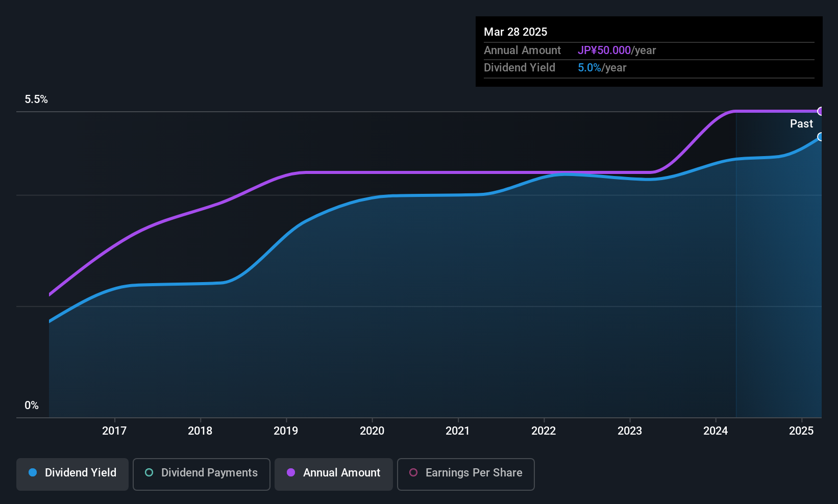Click the 0% y-axis label
This screenshot has height=504, width=838.
point(32,406)
